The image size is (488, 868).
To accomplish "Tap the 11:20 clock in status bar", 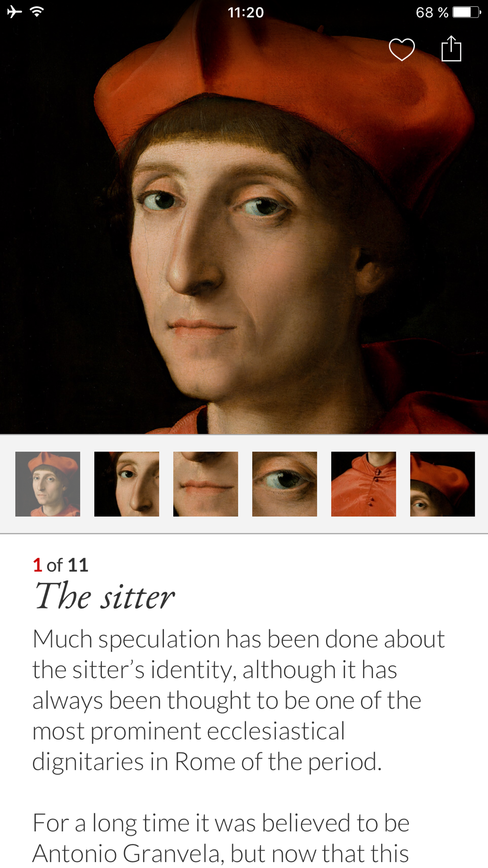I will (x=245, y=12).
